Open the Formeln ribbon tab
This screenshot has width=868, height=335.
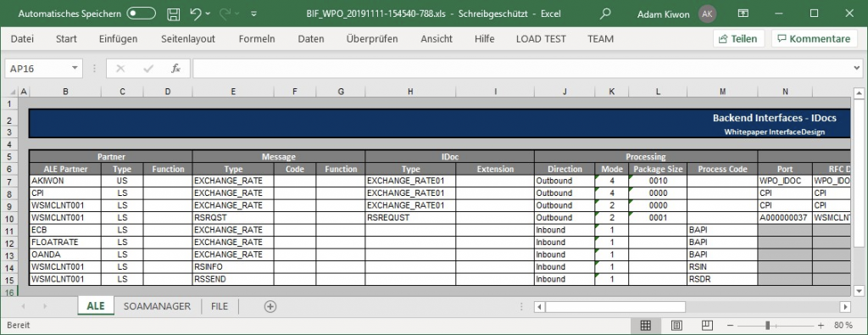pos(257,39)
